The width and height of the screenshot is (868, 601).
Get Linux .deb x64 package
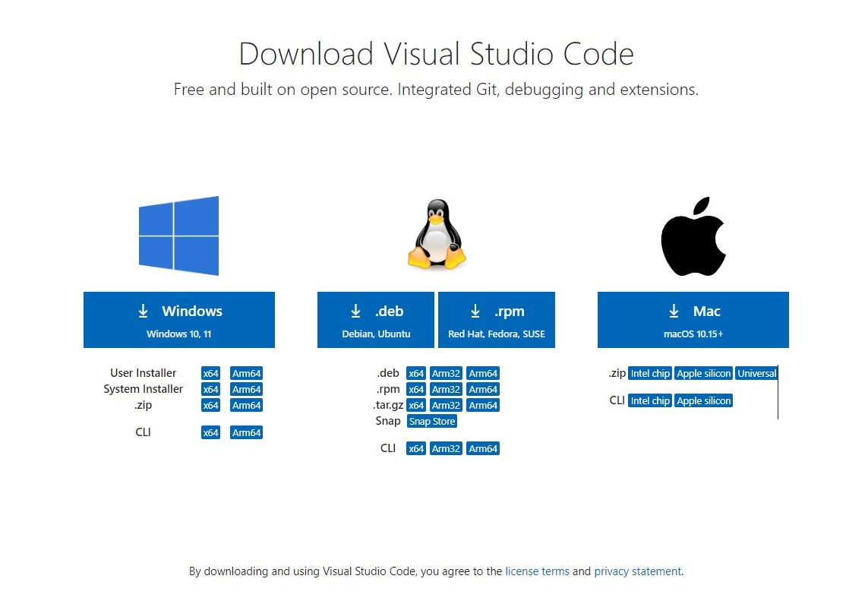tap(415, 373)
